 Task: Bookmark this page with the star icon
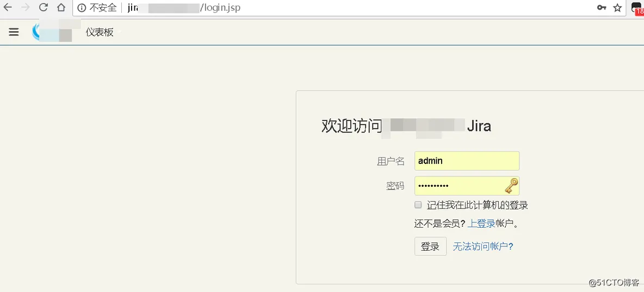[617, 8]
